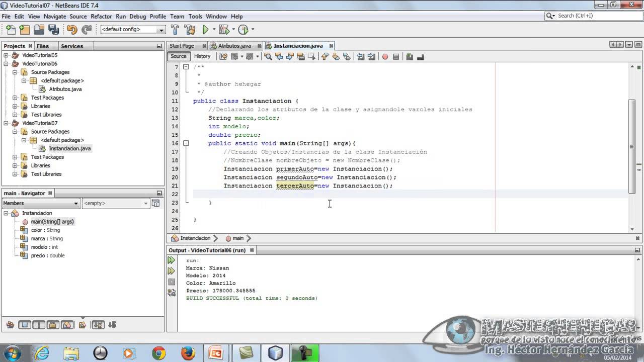The width and height of the screenshot is (644, 362).
Task: Open Instanciacion.java in the Projects tree
Action: pyautogui.click(x=70, y=149)
